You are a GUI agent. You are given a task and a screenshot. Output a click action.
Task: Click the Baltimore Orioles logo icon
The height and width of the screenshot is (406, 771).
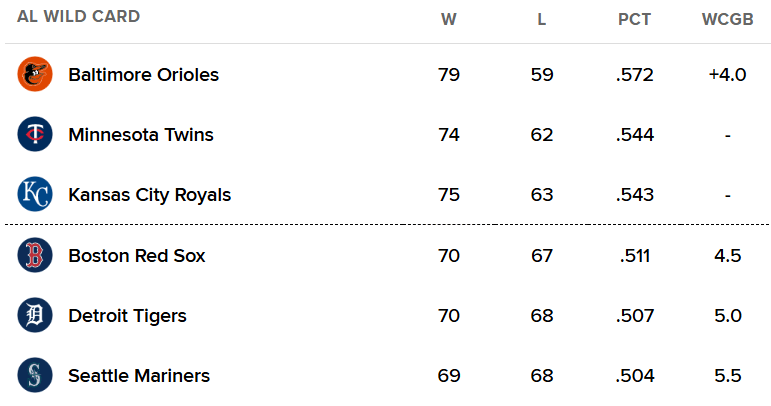[x=34, y=74]
